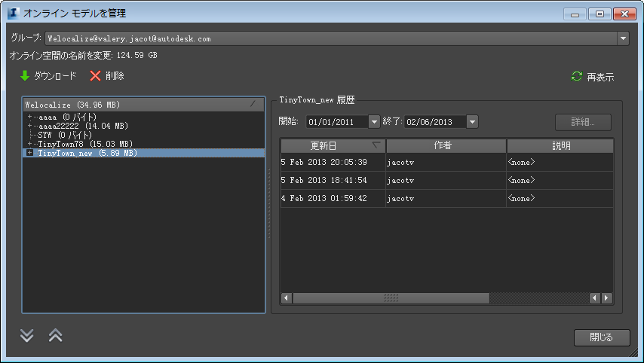Click the second left-arrow near scrollbar end
Image resolution: width=644 pixels, height=363 pixels.
[595, 298]
